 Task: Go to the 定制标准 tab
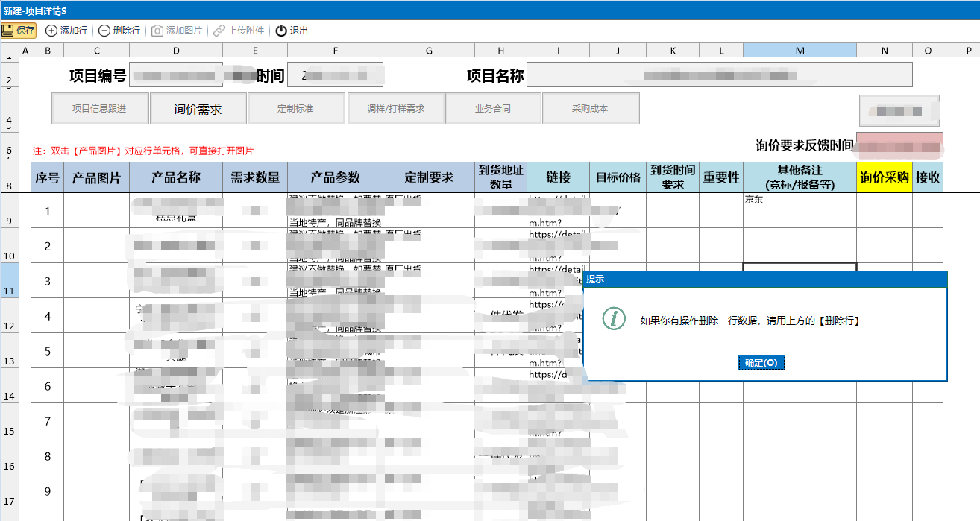(295, 109)
